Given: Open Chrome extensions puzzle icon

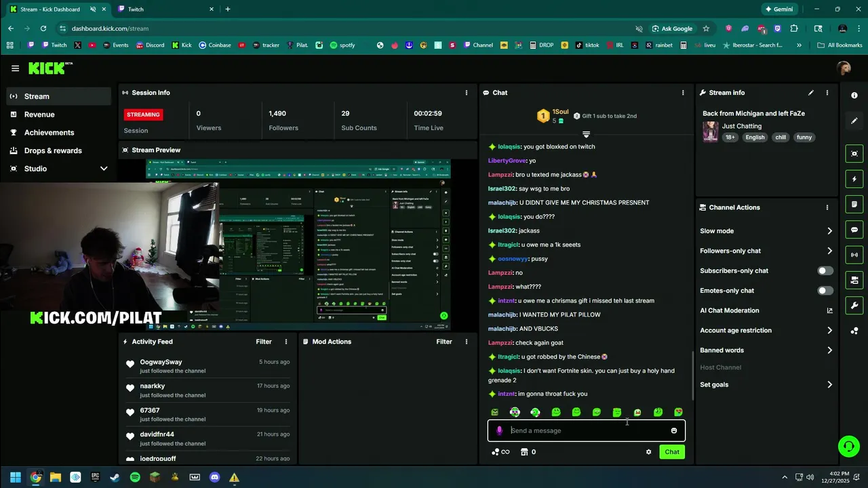Looking at the screenshot, I should click(x=794, y=28).
